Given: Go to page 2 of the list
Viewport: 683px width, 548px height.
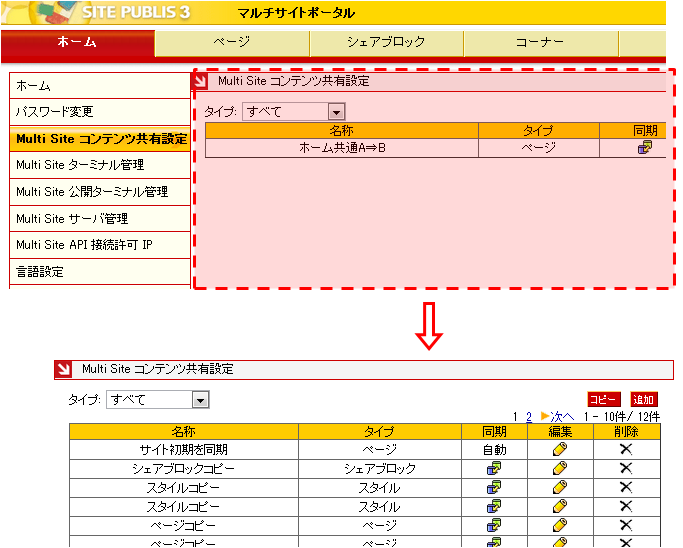Looking at the screenshot, I should (529, 417).
